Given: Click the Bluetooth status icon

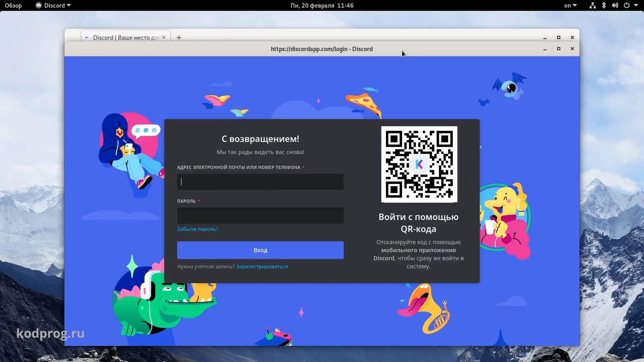Looking at the screenshot, I should pos(604,5).
